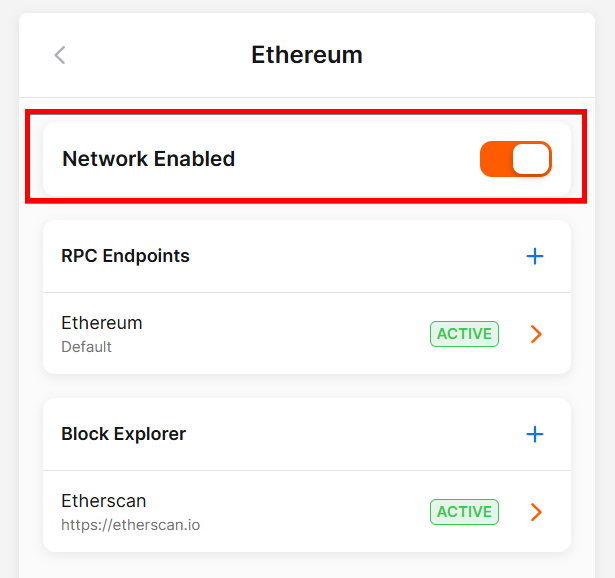Click the Block Explorer section heading

(124, 434)
